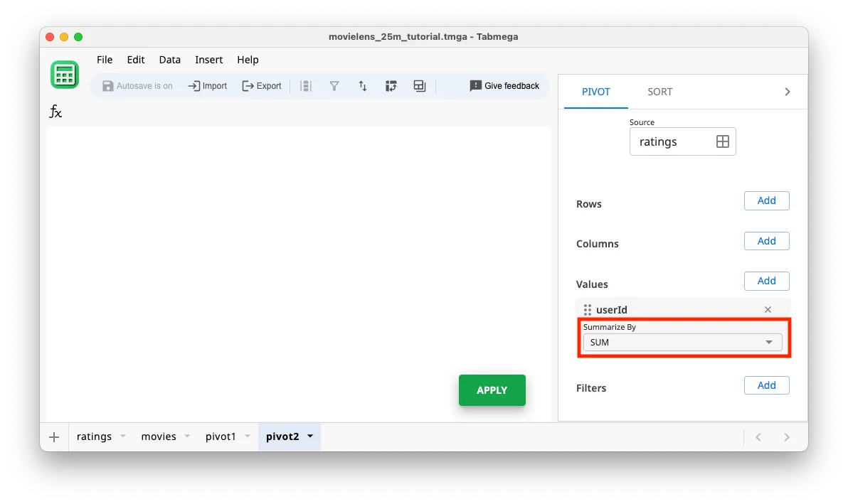Click the Tabmega spreadsheet logo
Screen dimensions: 848x504
(65, 74)
